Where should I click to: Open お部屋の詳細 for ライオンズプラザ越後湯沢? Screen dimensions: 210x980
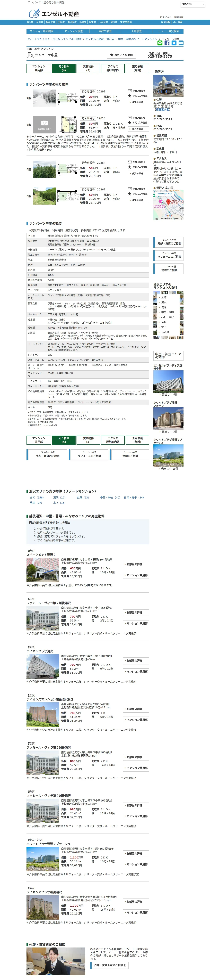pos(136,902)
